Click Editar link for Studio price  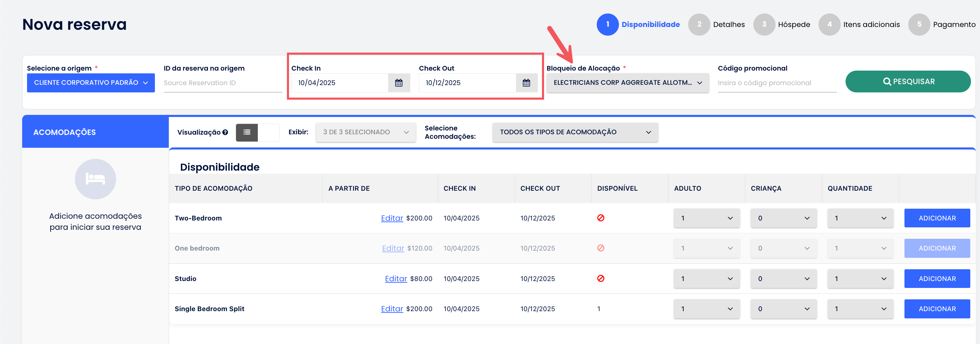(x=396, y=279)
